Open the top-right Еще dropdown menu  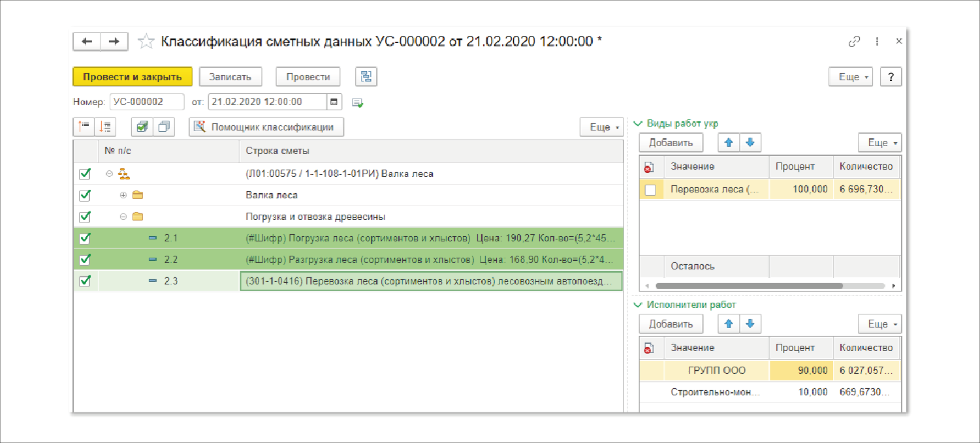click(851, 76)
